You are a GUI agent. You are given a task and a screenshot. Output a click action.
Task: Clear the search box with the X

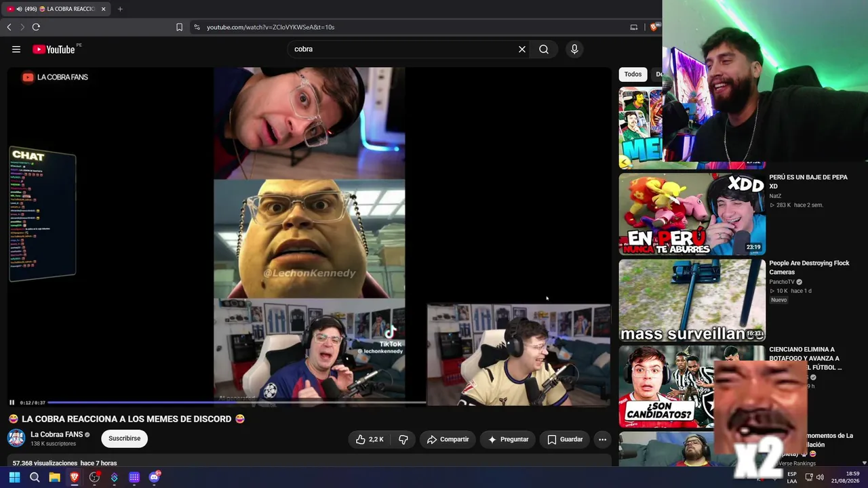(522, 49)
